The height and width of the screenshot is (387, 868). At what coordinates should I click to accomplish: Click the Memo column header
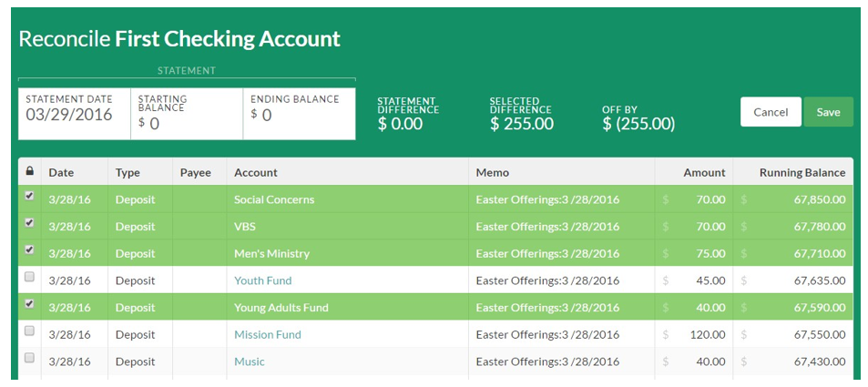[x=492, y=173]
